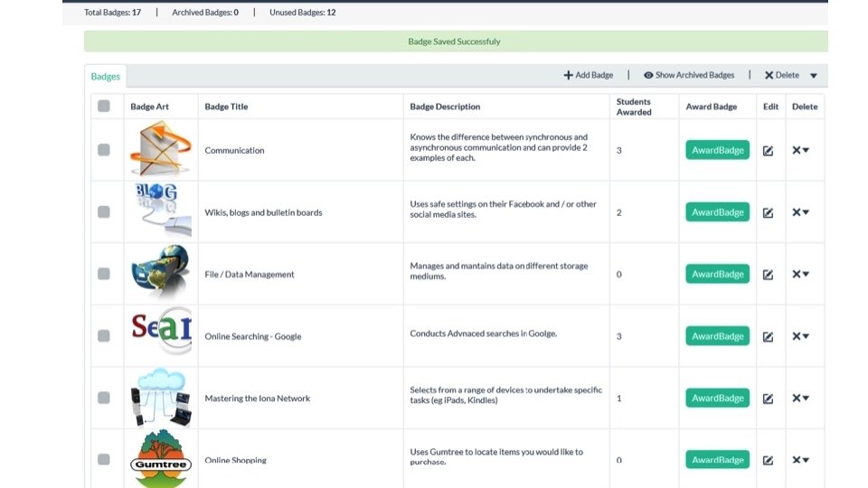Select the checkbox for the Online Shopping row
Screen dimensions: 868x488
tap(104, 459)
